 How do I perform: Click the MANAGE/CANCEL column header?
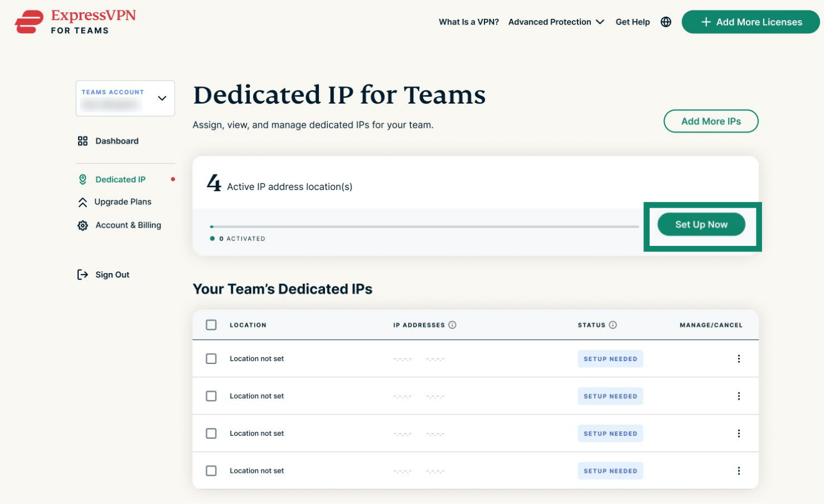click(x=711, y=325)
